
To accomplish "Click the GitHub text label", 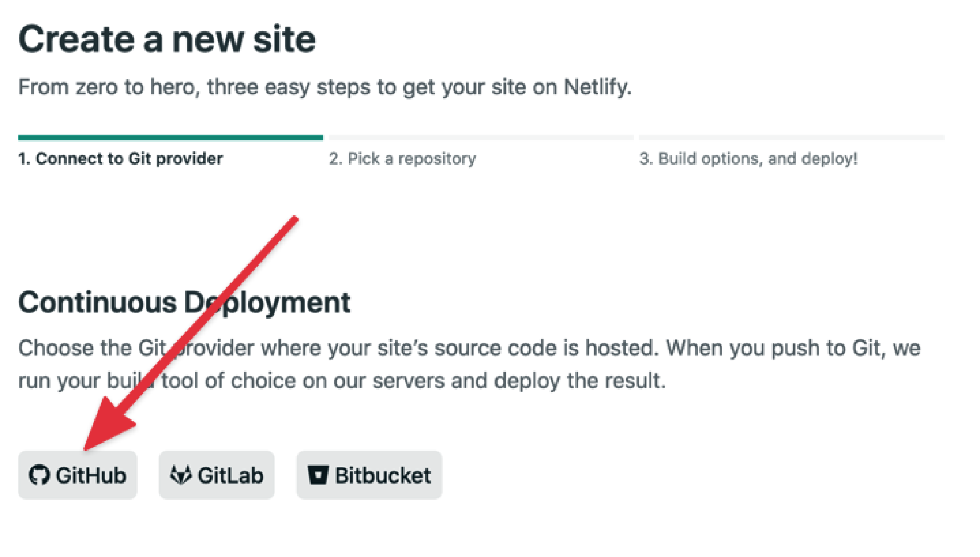I will [91, 475].
